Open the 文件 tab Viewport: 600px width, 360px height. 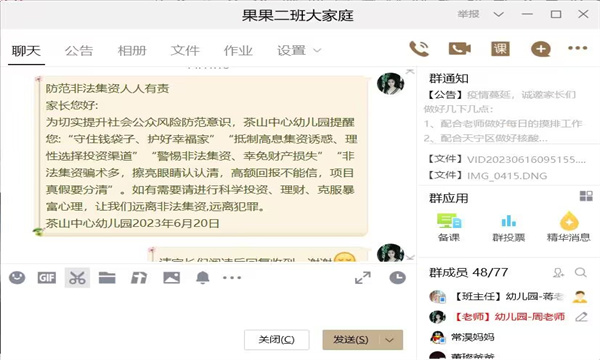click(185, 50)
